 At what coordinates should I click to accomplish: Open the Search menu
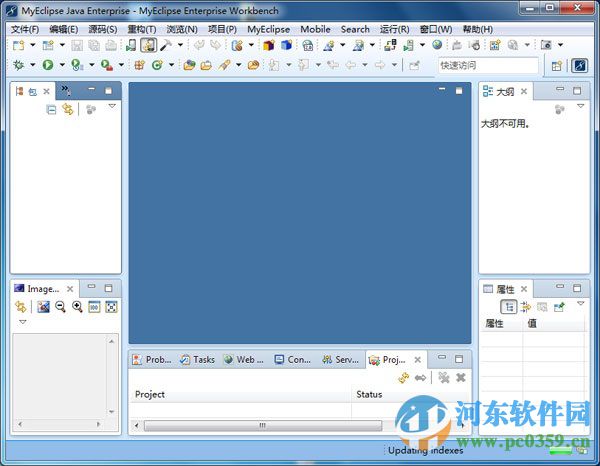click(355, 29)
